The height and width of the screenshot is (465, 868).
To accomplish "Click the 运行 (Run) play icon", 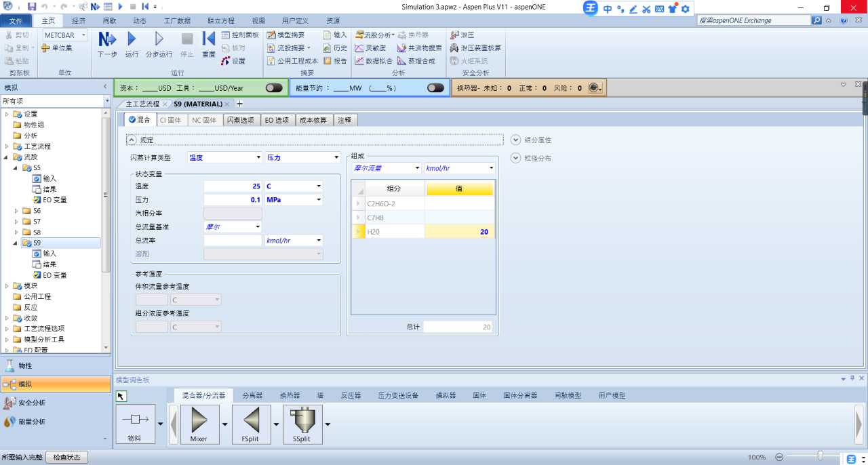I will pos(132,39).
